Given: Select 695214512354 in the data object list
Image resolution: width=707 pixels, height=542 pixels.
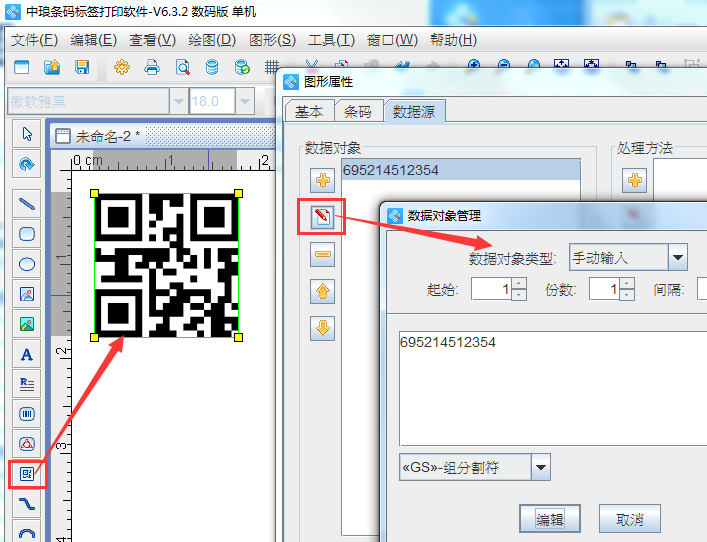Looking at the screenshot, I should 461,170.
